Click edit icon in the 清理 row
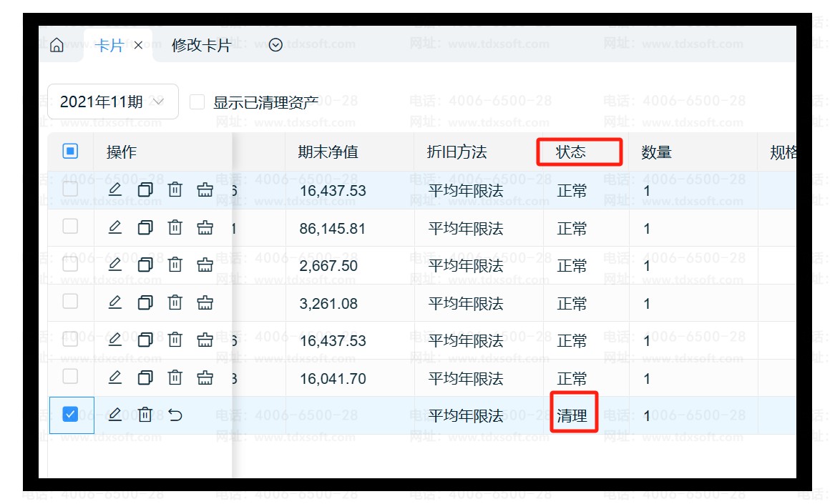The width and height of the screenshot is (835, 504). pos(114,415)
